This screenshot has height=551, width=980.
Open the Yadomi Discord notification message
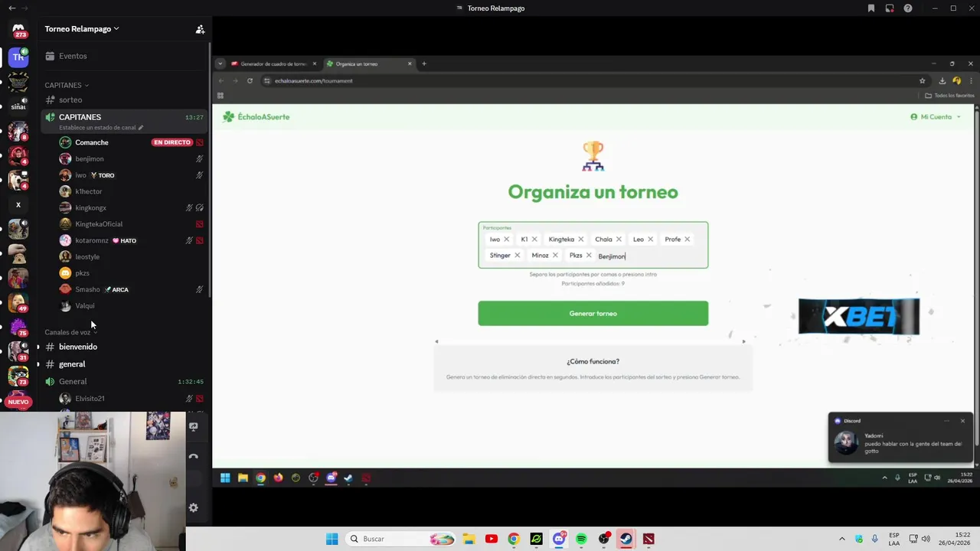pyautogui.click(x=900, y=443)
